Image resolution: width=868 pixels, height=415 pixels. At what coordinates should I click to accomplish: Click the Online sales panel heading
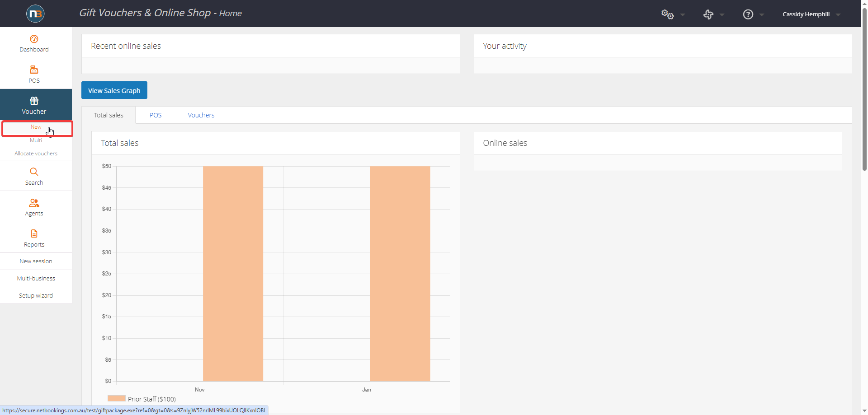(505, 143)
